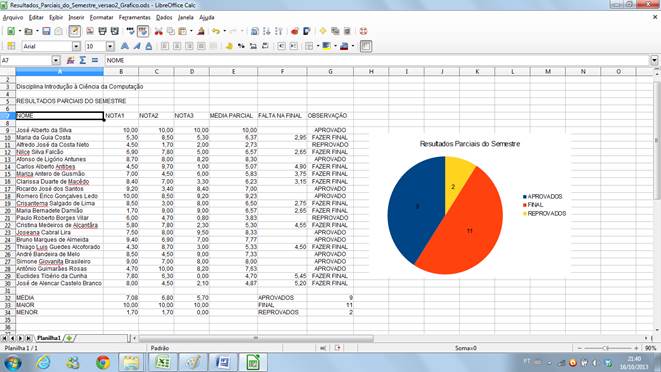This screenshot has width=661, height=372.
Task: Open the Function Wizard fx icon
Action: tap(70, 60)
